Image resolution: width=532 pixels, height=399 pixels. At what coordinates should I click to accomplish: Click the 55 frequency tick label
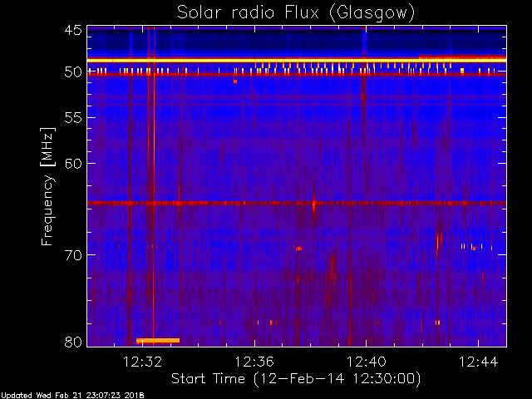(x=73, y=118)
